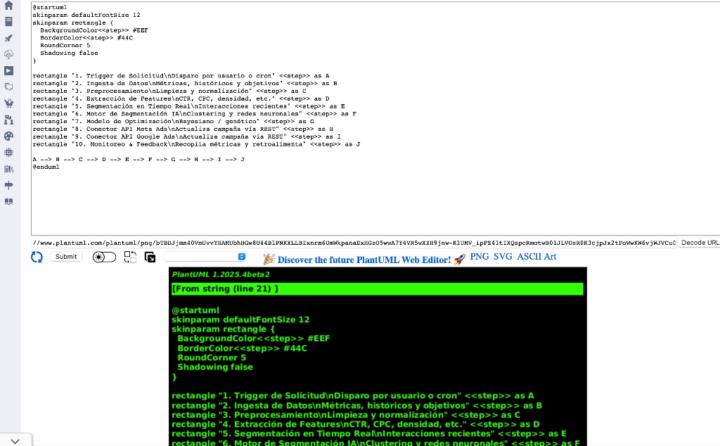Screen dimensions: 720x446
Task: Follow the Discover the future PlantUML Web Editor link
Action: coord(364,260)
